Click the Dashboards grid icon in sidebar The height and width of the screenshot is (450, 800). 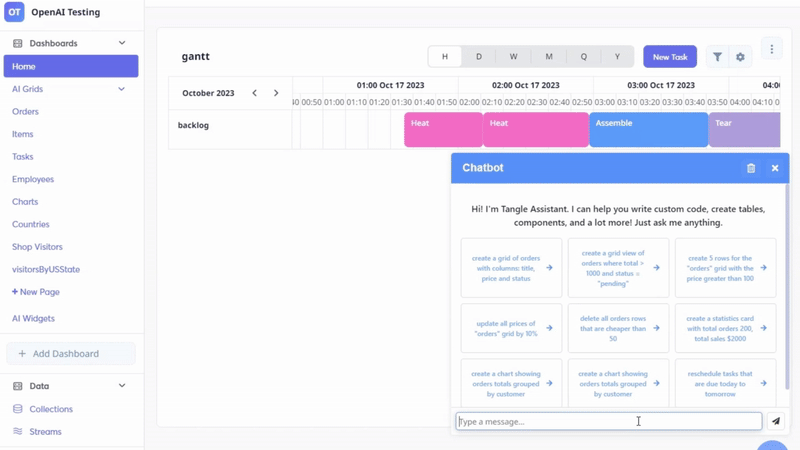click(18, 43)
